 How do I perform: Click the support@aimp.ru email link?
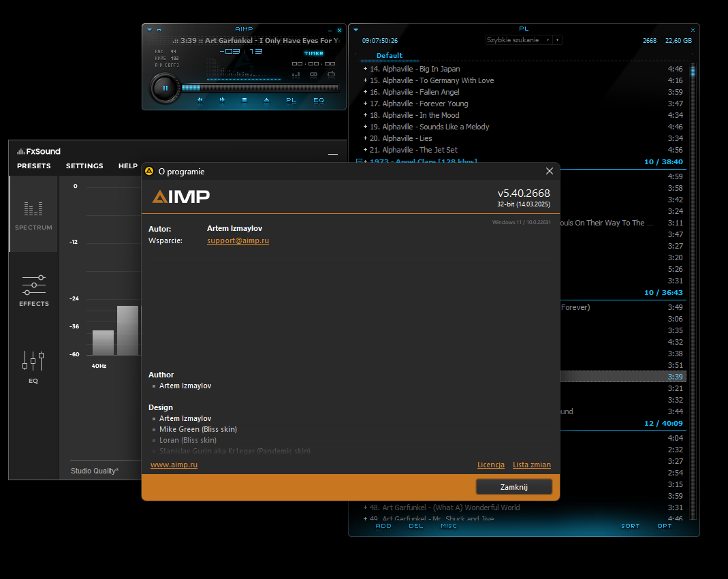point(238,240)
